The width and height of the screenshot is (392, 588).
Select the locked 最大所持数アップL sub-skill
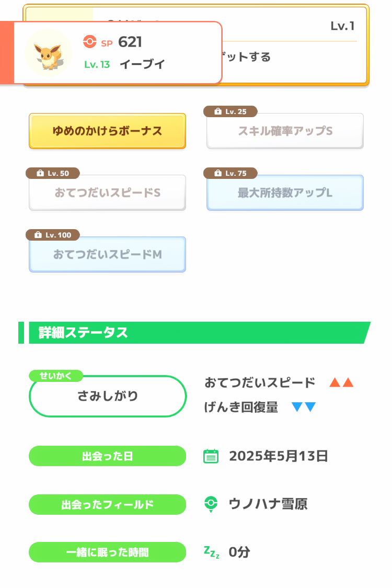tap(285, 193)
